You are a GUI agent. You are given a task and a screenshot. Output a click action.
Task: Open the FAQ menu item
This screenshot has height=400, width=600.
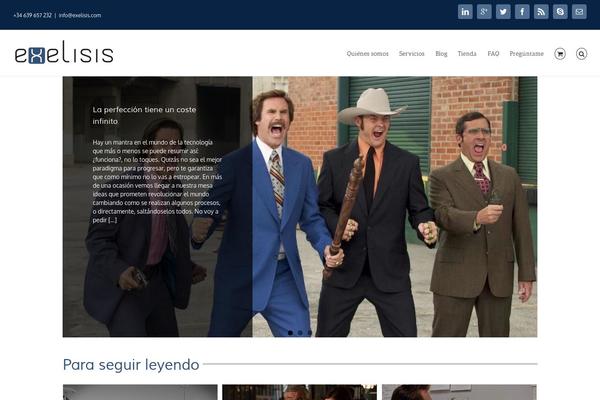pos(493,54)
